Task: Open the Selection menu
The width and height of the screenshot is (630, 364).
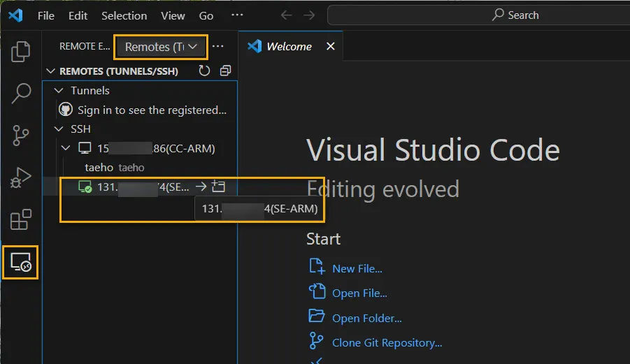Action: pyautogui.click(x=124, y=15)
